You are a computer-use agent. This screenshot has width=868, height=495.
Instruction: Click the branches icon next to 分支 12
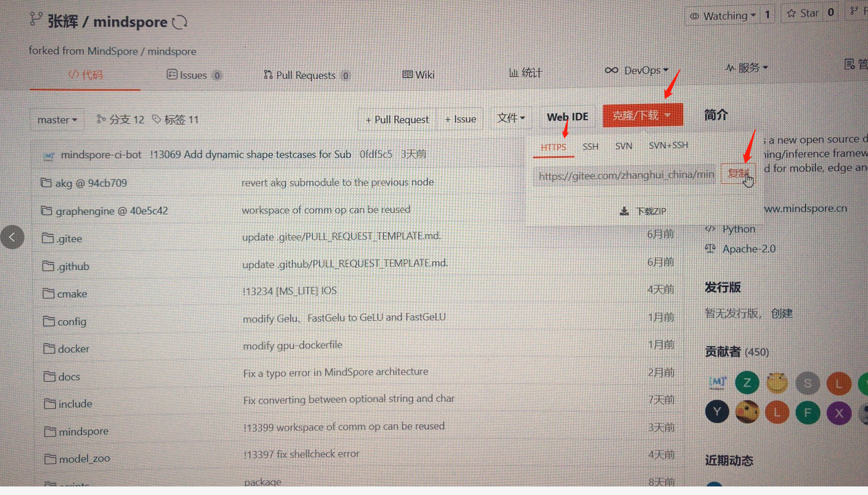coord(100,119)
